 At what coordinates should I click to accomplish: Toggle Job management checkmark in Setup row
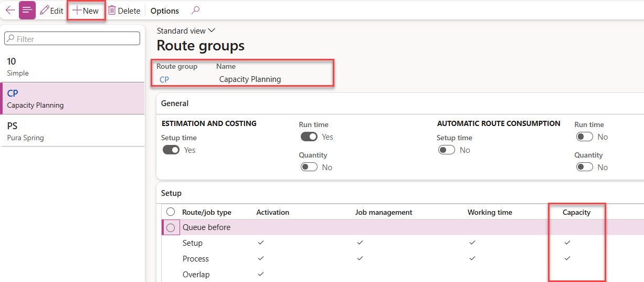360,243
